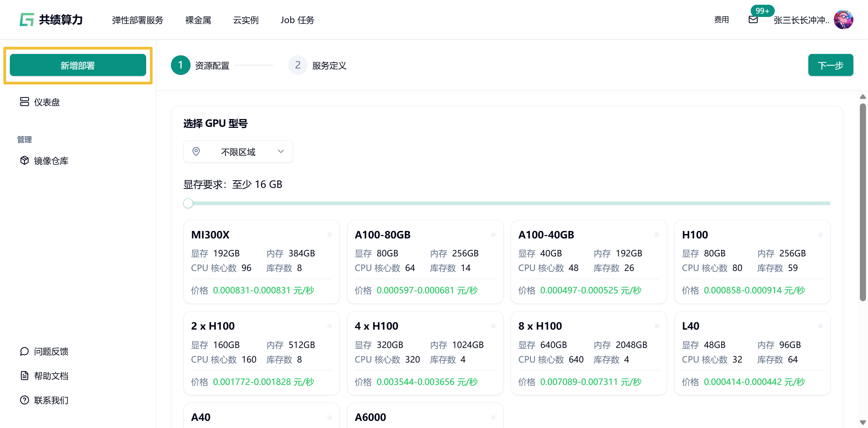This screenshot has height=428, width=868.
Task: Click the price 0.000858-0.000914 元/秒
Action: 754,290
